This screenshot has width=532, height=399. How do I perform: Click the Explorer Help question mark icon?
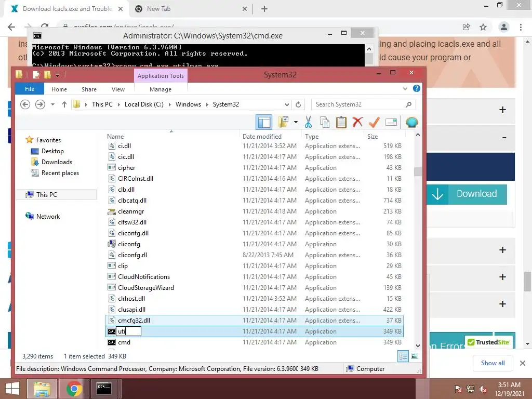pyautogui.click(x=417, y=88)
